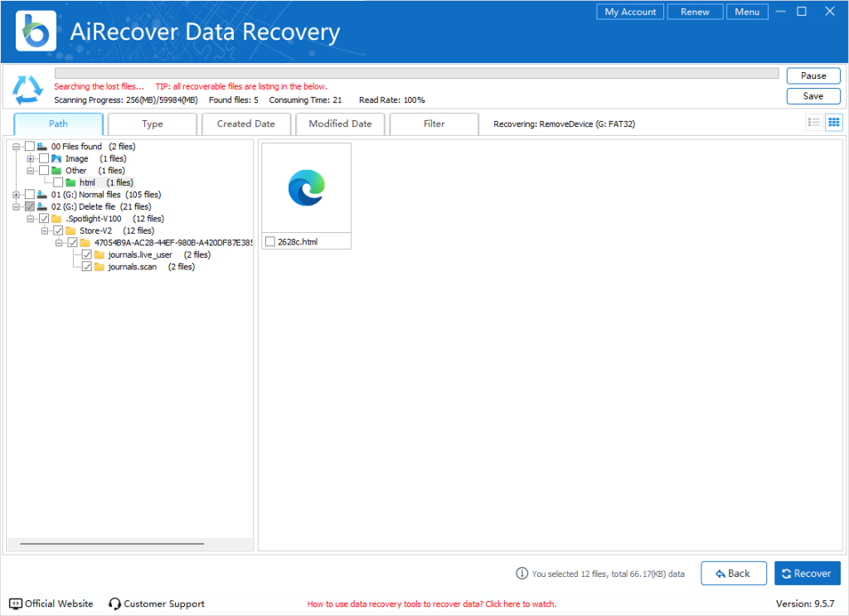The image size is (849, 616).
Task: Select the 2628c.html Edge thumbnail
Action: tap(307, 189)
